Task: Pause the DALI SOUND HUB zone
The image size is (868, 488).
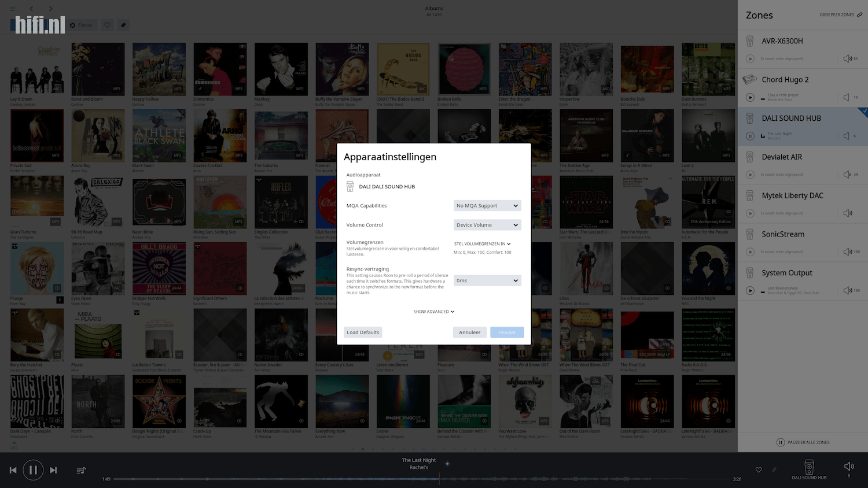Action: (750, 136)
